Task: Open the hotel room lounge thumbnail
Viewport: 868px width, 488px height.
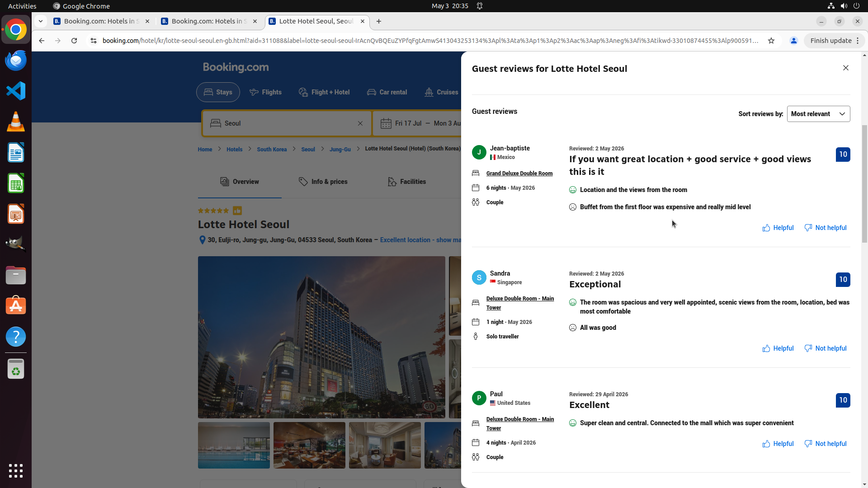Action: point(385,445)
